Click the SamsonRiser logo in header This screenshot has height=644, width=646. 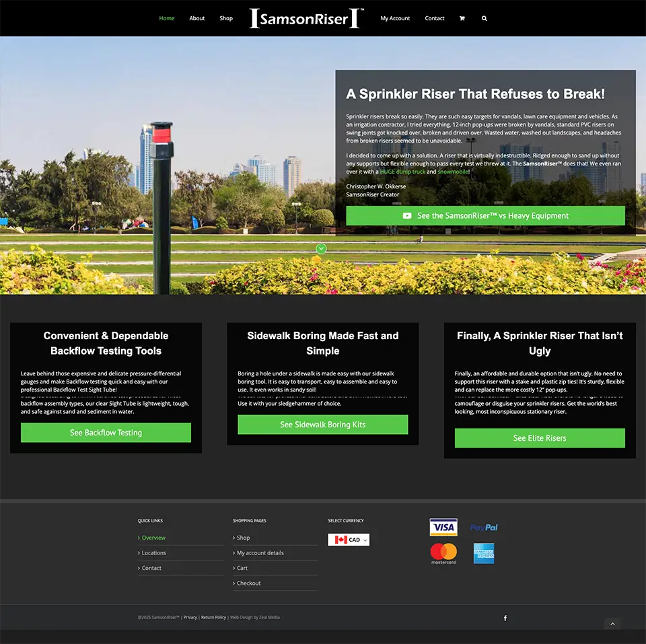pyautogui.click(x=306, y=18)
